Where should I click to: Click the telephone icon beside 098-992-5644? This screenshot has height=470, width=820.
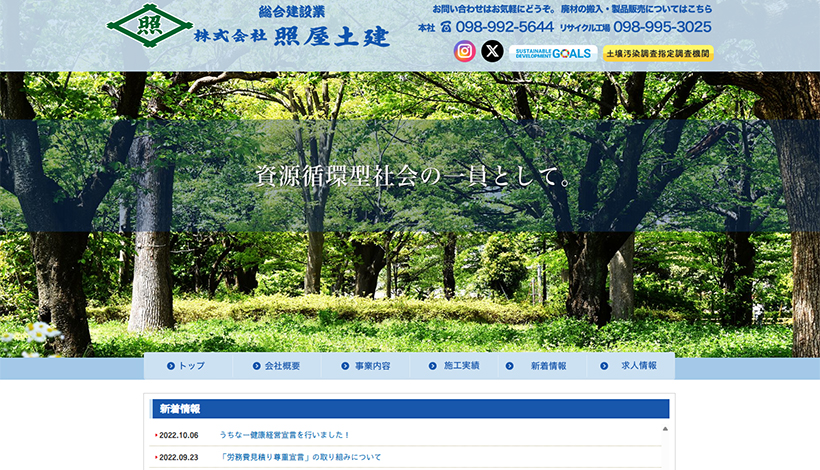[446, 28]
